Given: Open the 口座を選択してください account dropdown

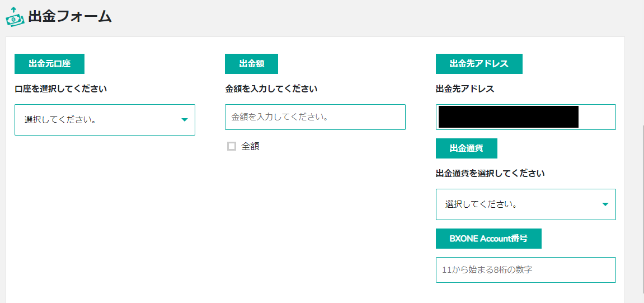Looking at the screenshot, I should pyautogui.click(x=105, y=120).
